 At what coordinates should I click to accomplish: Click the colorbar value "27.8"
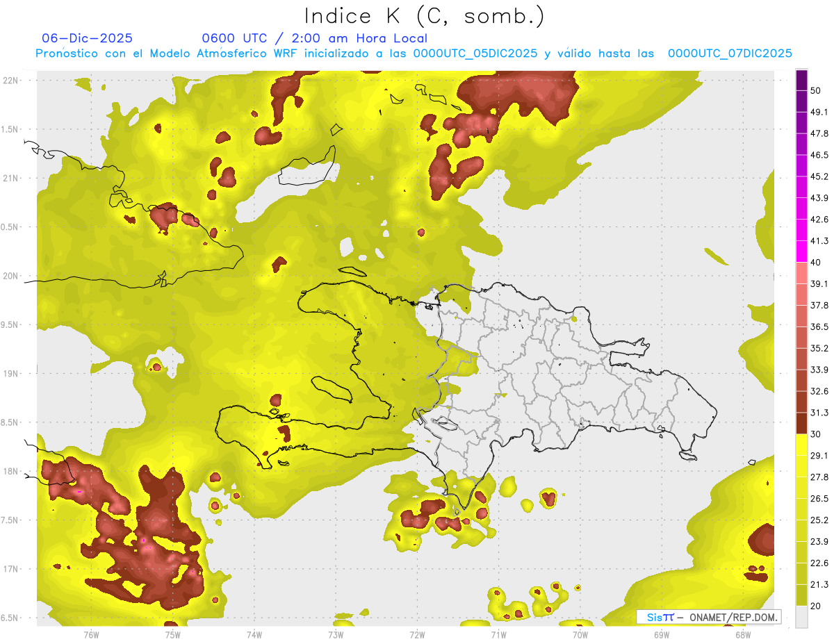[x=819, y=477]
